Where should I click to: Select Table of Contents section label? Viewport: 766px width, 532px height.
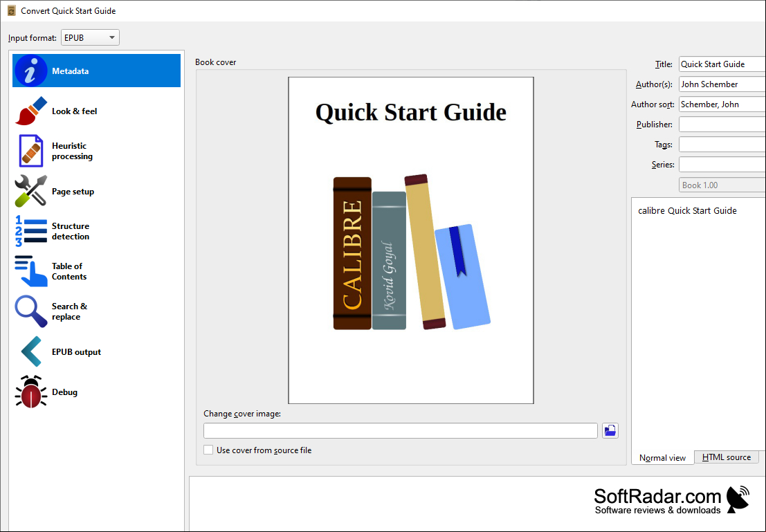pos(69,271)
